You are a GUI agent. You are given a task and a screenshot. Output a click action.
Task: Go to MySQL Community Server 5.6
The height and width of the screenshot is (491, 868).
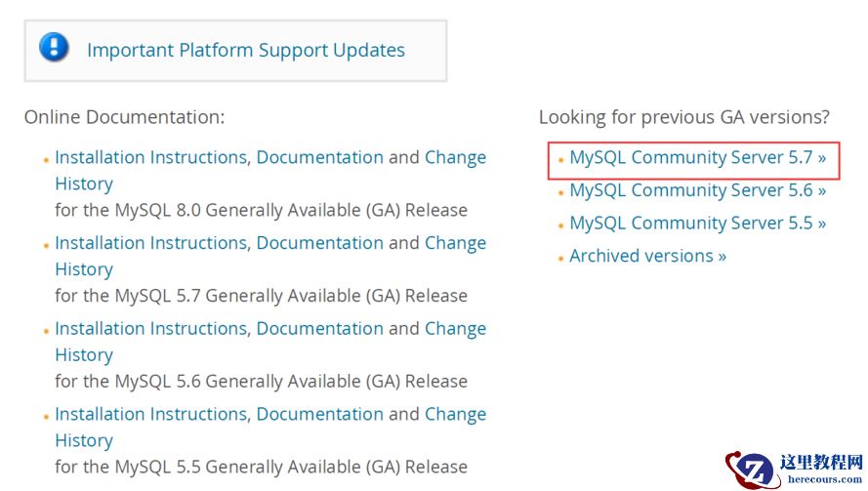697,190
